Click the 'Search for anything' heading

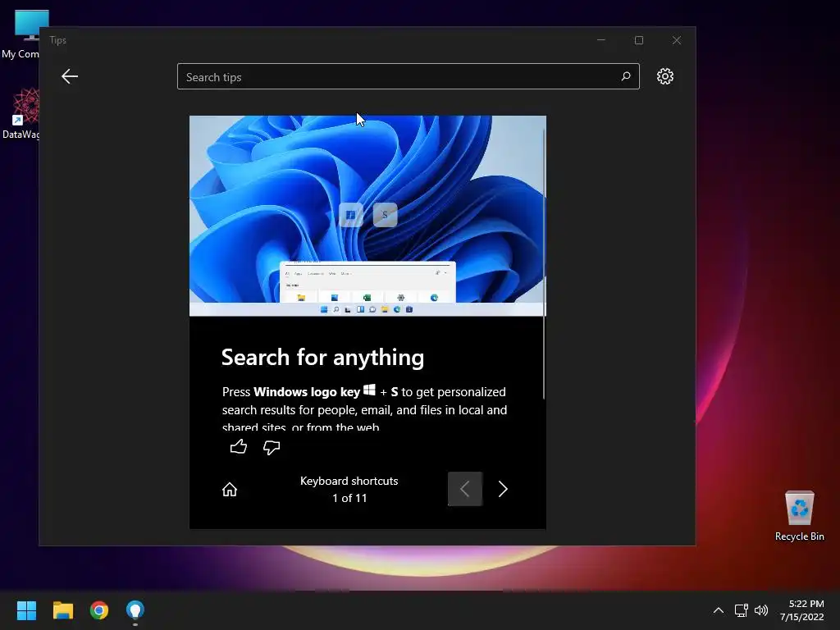[322, 358]
